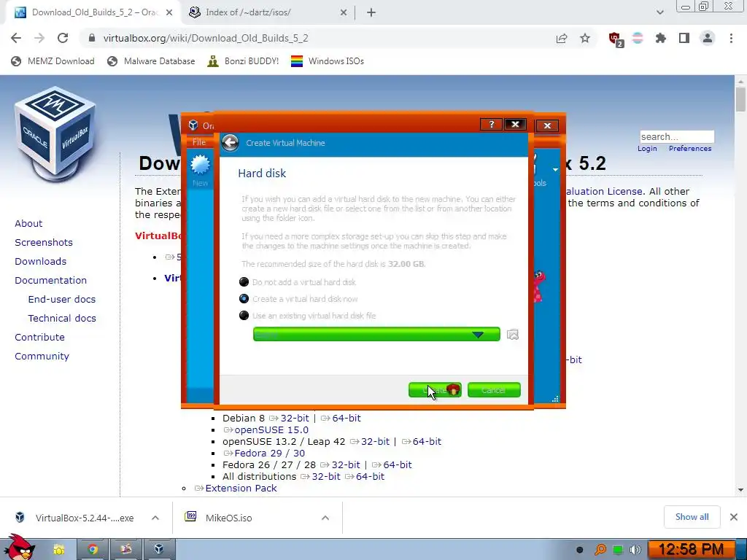Open the File menu in VirtualBox Manager
Screen dimensions: 747x560
point(199,142)
